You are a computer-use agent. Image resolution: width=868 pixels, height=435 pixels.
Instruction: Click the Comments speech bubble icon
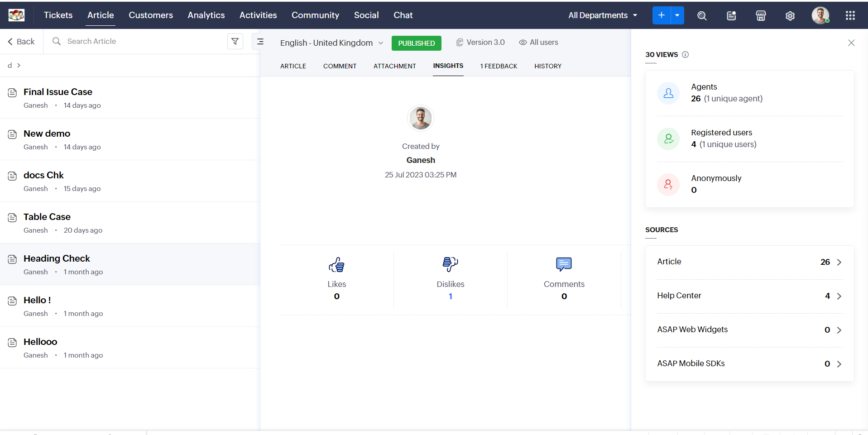[564, 264]
